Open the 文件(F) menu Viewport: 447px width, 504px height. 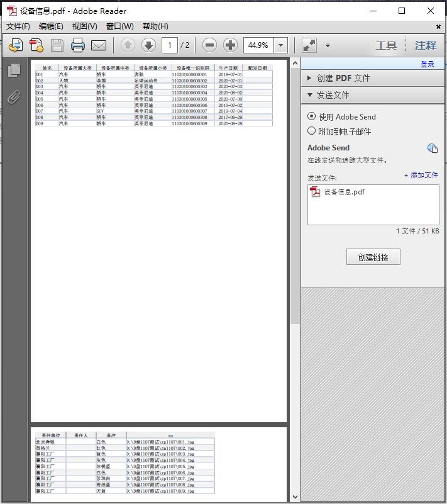point(18,26)
